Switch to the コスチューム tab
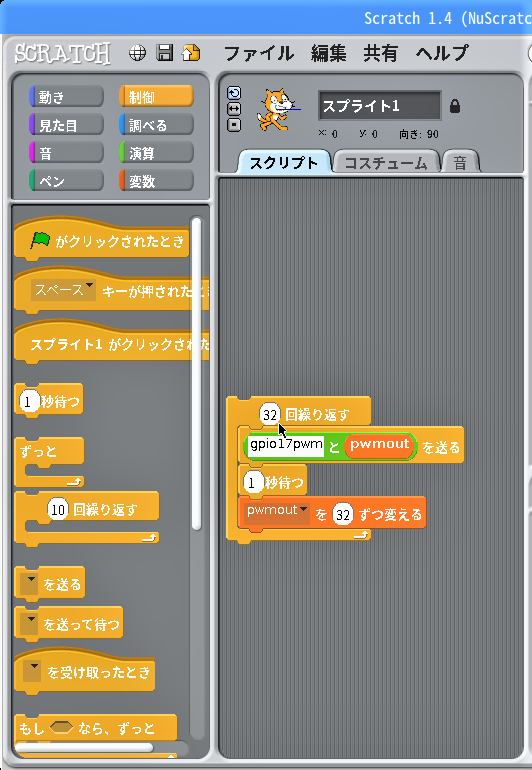The height and width of the screenshot is (770, 532). tap(386, 163)
